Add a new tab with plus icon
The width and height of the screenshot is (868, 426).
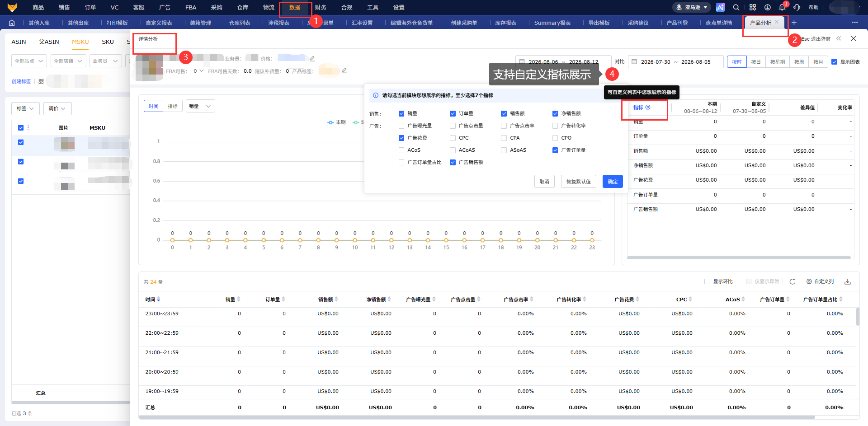tap(794, 23)
